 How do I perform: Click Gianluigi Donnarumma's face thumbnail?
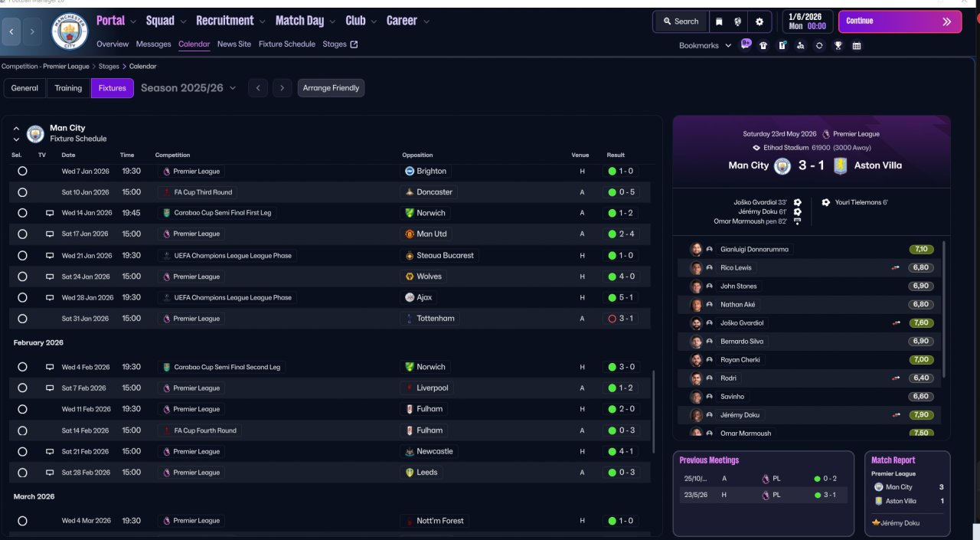pyautogui.click(x=696, y=250)
